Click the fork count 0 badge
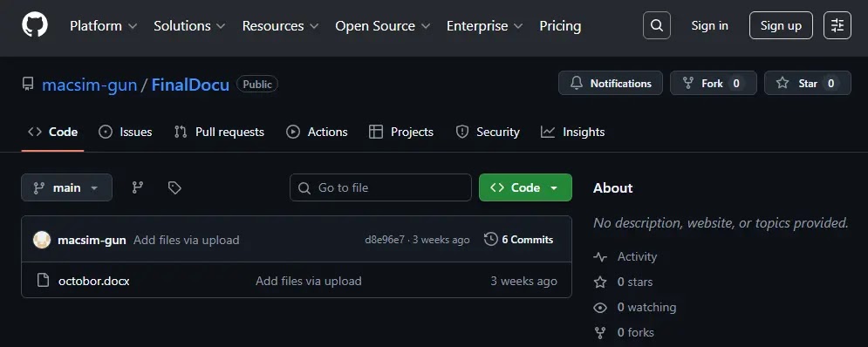This screenshot has width=868, height=347. coord(736,84)
